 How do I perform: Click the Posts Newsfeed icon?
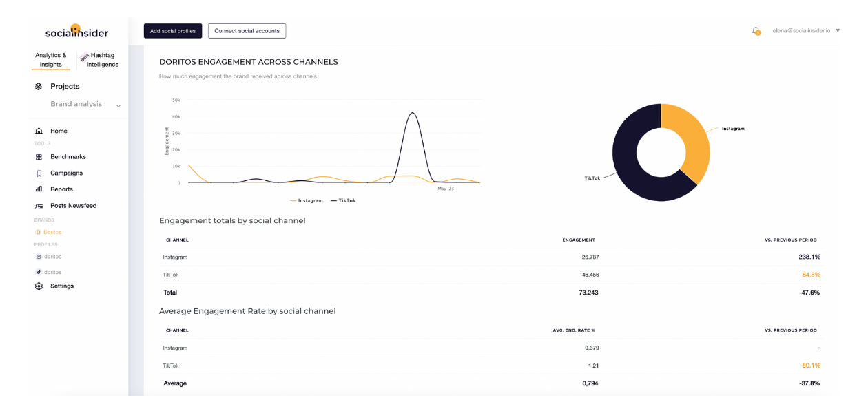click(x=39, y=206)
